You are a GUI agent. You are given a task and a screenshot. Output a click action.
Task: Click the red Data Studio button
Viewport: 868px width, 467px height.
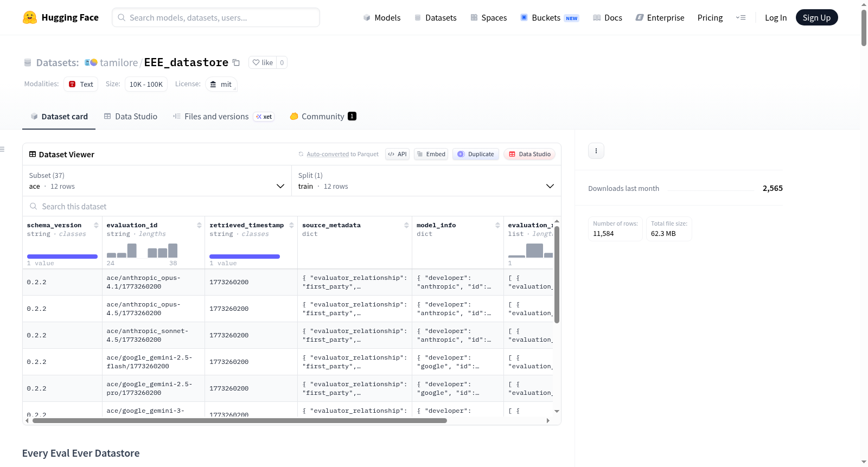pos(529,154)
